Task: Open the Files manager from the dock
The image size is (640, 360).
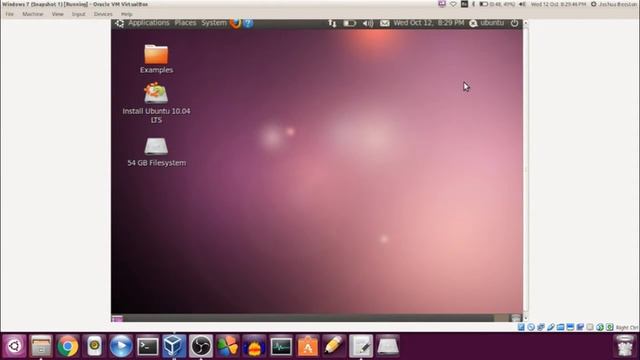Action: click(41, 346)
